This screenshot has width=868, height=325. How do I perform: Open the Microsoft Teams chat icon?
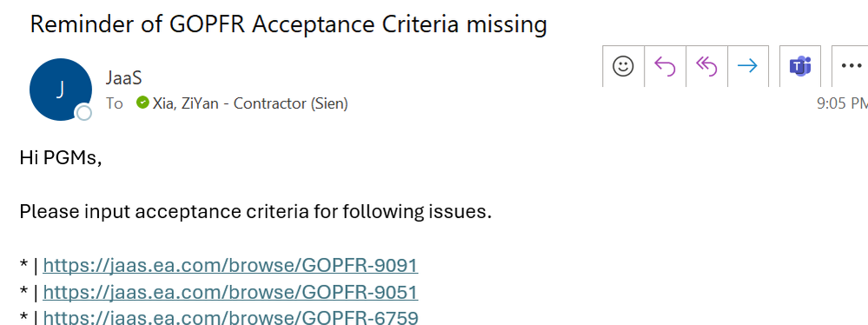800,66
